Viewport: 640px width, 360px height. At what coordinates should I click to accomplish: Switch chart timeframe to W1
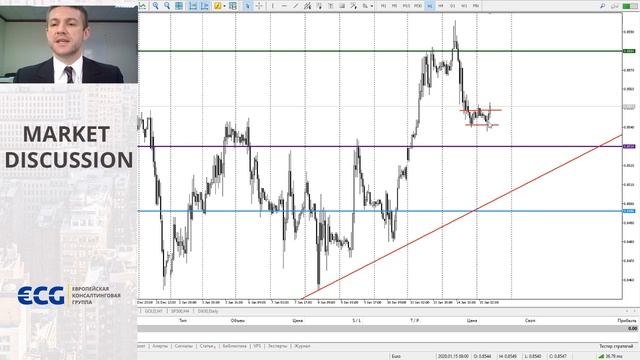click(464, 6)
